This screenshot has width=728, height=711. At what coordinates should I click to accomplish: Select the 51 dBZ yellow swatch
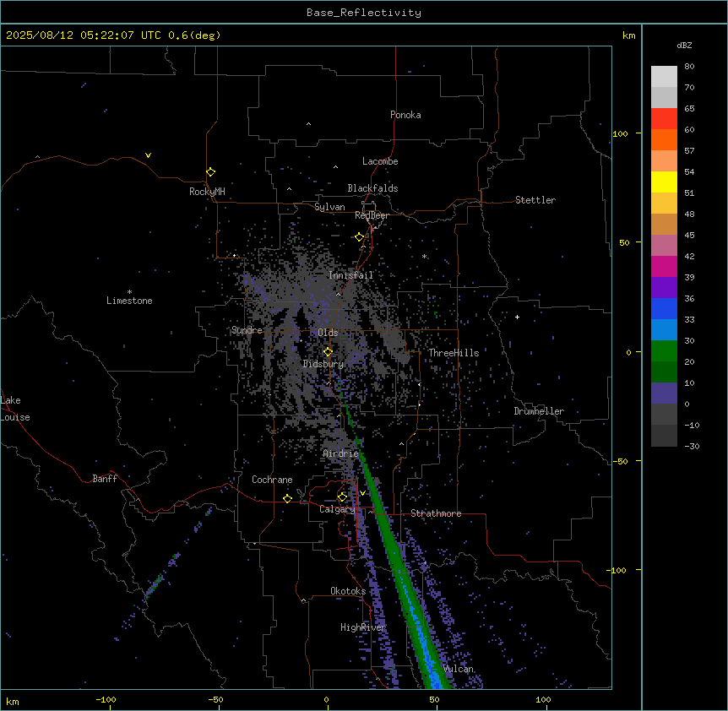pyautogui.click(x=664, y=182)
